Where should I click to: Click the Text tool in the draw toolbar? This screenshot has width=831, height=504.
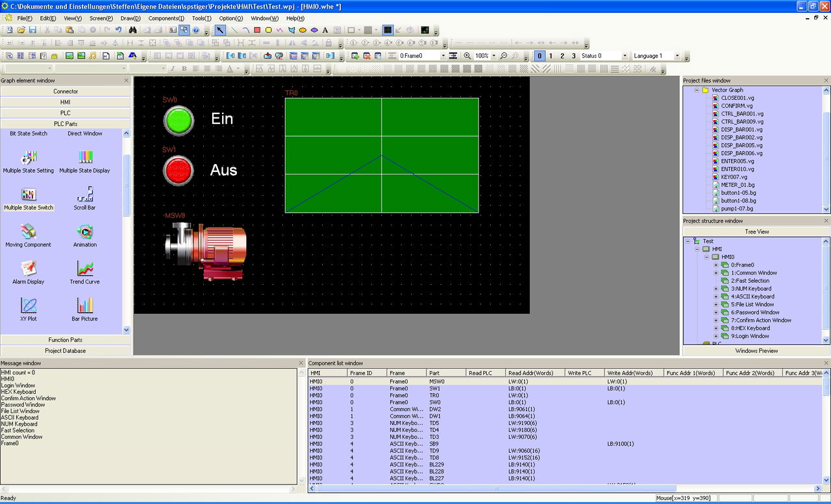(325, 30)
